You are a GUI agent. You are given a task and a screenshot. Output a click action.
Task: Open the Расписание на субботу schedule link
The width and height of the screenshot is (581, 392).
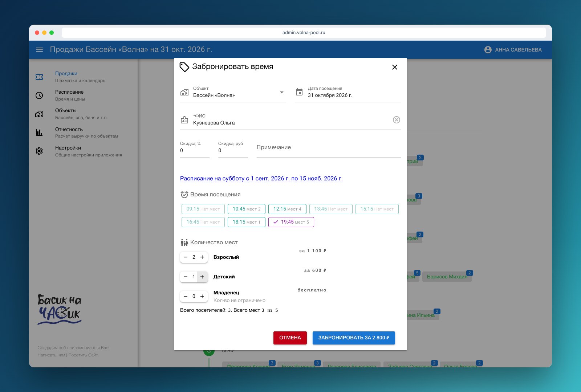261,179
